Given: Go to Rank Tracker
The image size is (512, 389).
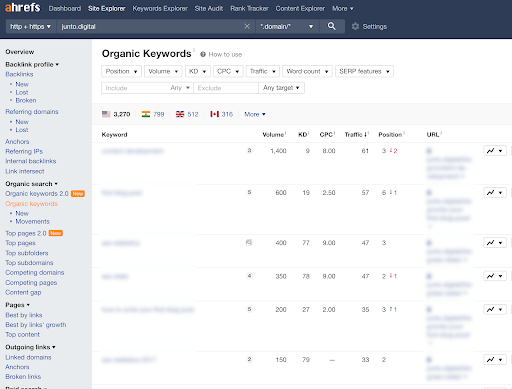Looking at the screenshot, I should point(249,8).
